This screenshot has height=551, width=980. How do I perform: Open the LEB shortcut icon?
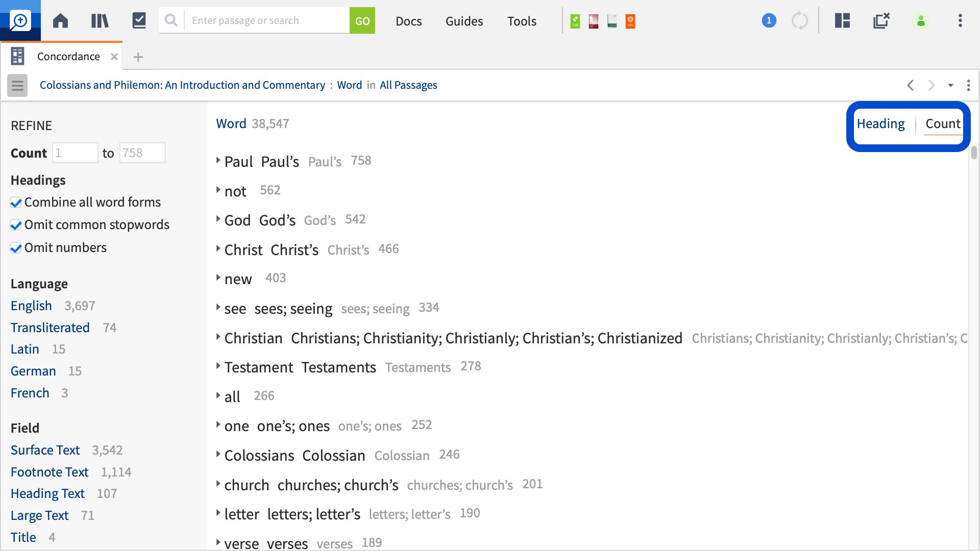(x=575, y=20)
